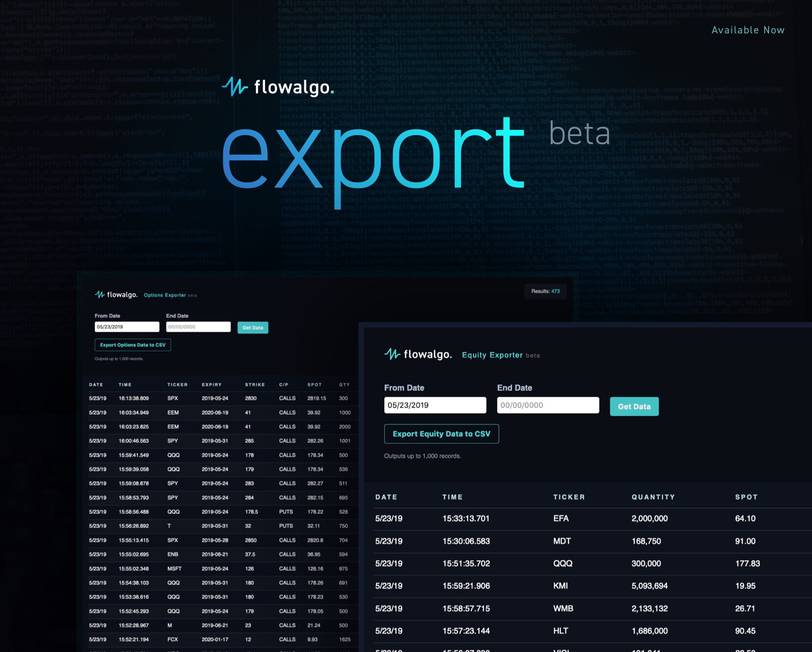Click the STRIKE column header in options table
This screenshot has width=812, height=652.
coord(255,385)
